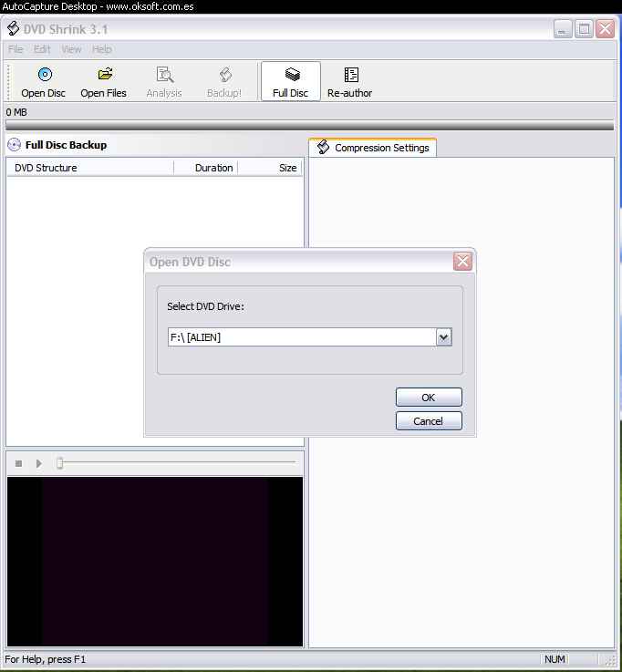Minimize the DVD Shrink window
Screen dimensions: 622x672
pos(563,29)
